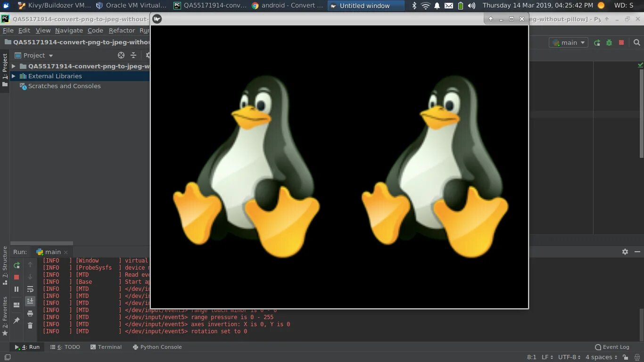Toggle scroll to end in console

(x=30, y=301)
